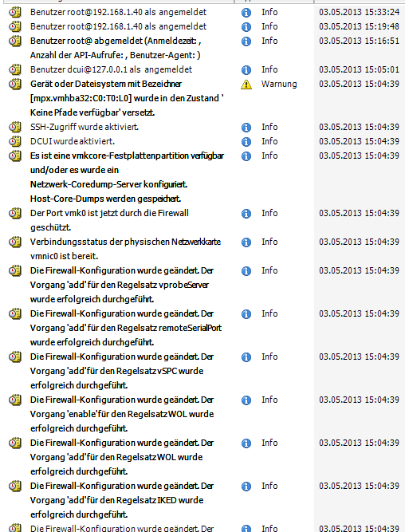Select the text mentioning Regelsatz remoteSerialPort
The width and height of the screenshot is (405, 532).
point(126,328)
